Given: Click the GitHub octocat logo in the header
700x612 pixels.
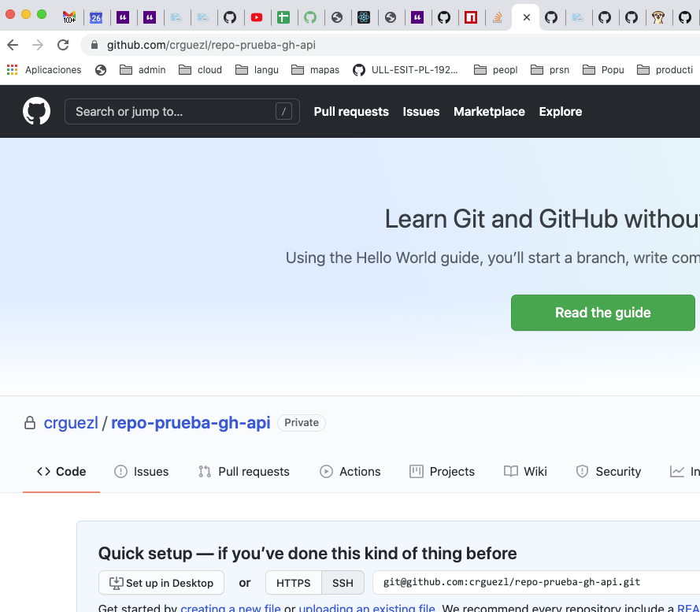Looking at the screenshot, I should click(36, 111).
